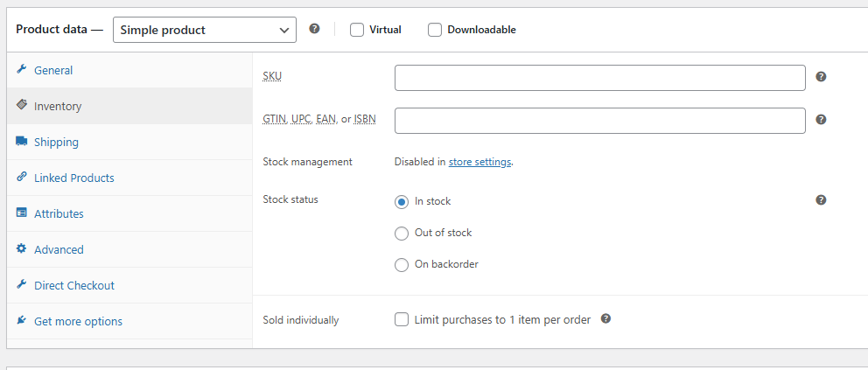Check Limit purchases to 1 item per order
The height and width of the screenshot is (370, 868).
click(402, 320)
